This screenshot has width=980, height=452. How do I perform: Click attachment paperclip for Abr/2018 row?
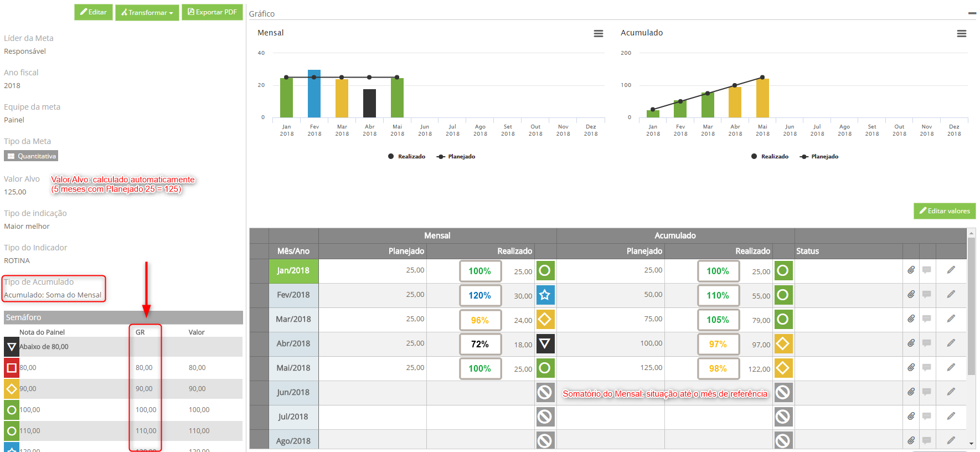click(911, 343)
